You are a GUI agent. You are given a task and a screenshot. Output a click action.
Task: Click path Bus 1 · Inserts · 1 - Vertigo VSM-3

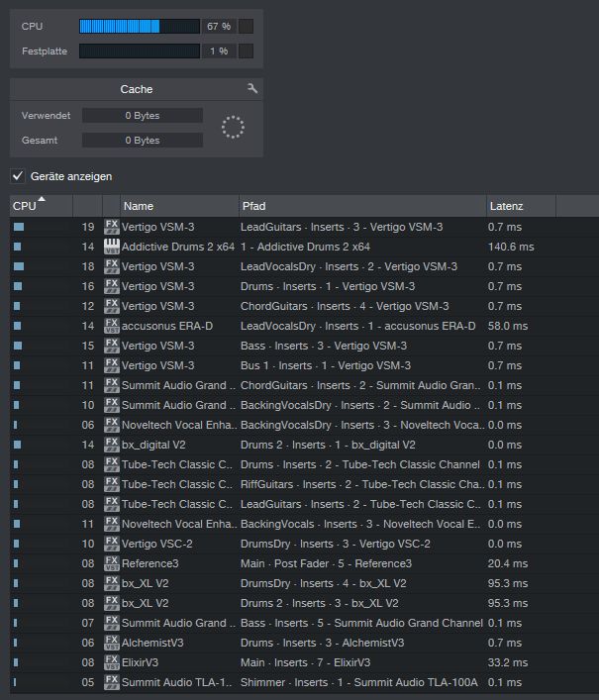click(x=326, y=365)
